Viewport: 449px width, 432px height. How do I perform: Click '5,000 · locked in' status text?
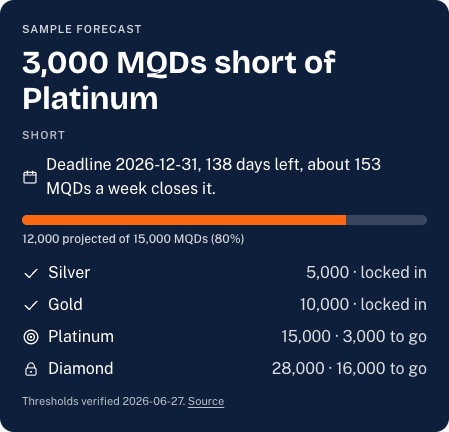[366, 272]
